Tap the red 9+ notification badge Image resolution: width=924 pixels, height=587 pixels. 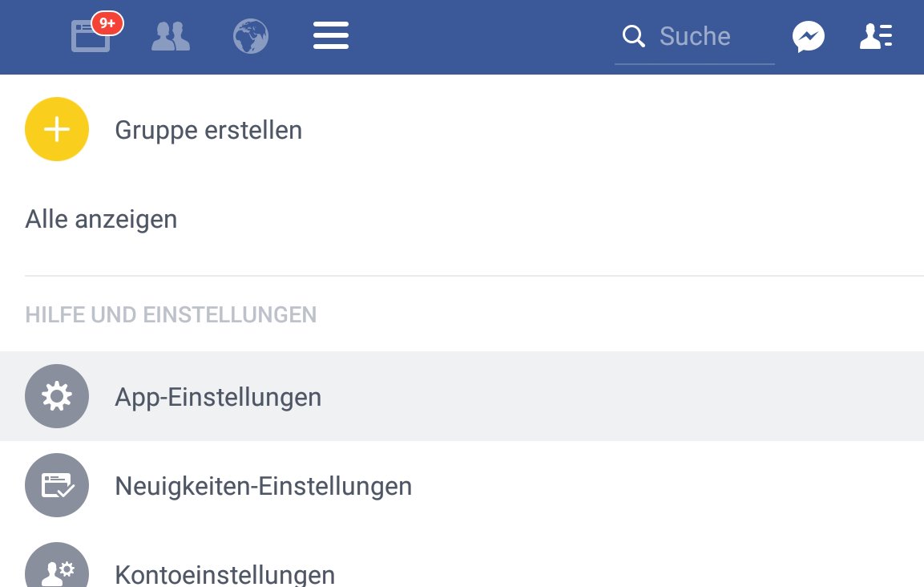107,23
